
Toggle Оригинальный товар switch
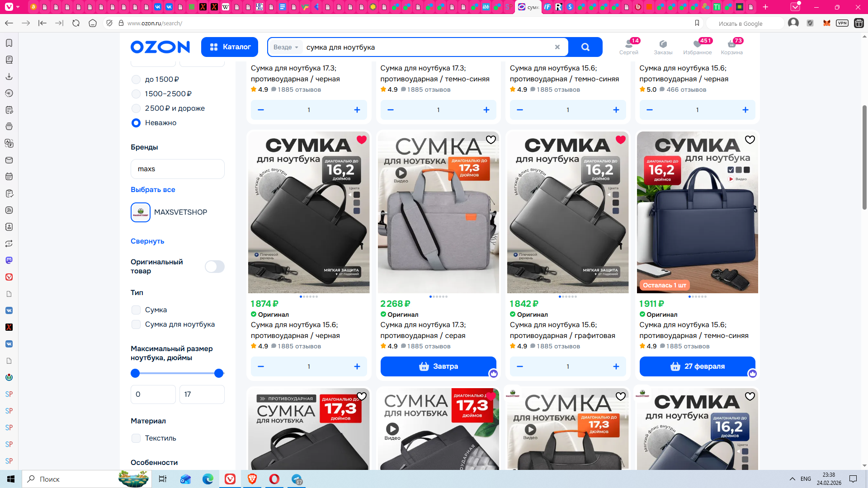click(x=214, y=267)
